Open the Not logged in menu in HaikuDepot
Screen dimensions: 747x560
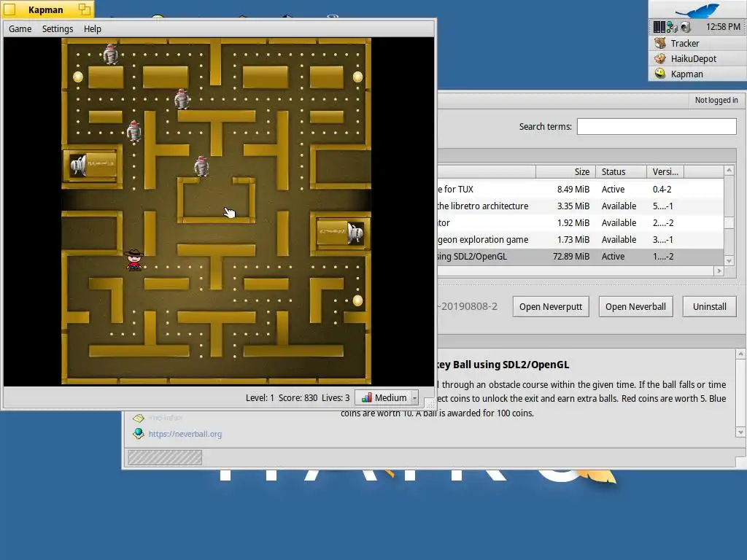click(716, 101)
